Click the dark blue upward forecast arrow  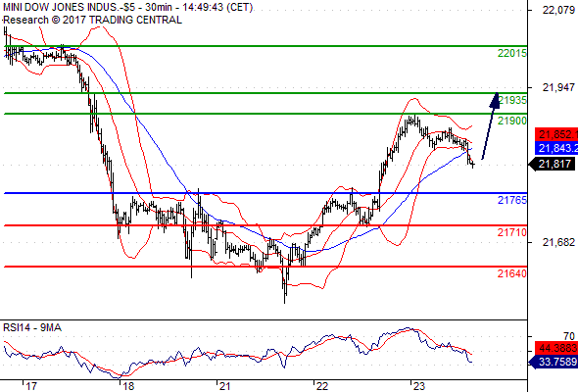pos(491,126)
